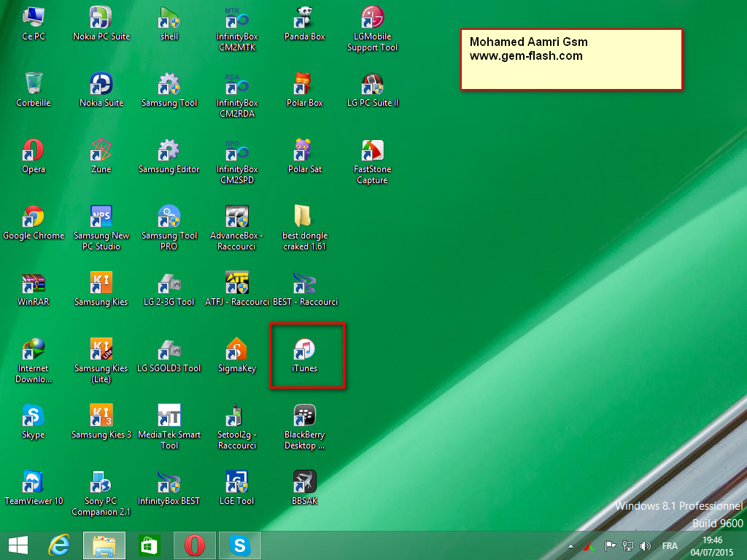Launch the Nokia Suite shortcut
This screenshot has height=560, width=747.
(101, 90)
